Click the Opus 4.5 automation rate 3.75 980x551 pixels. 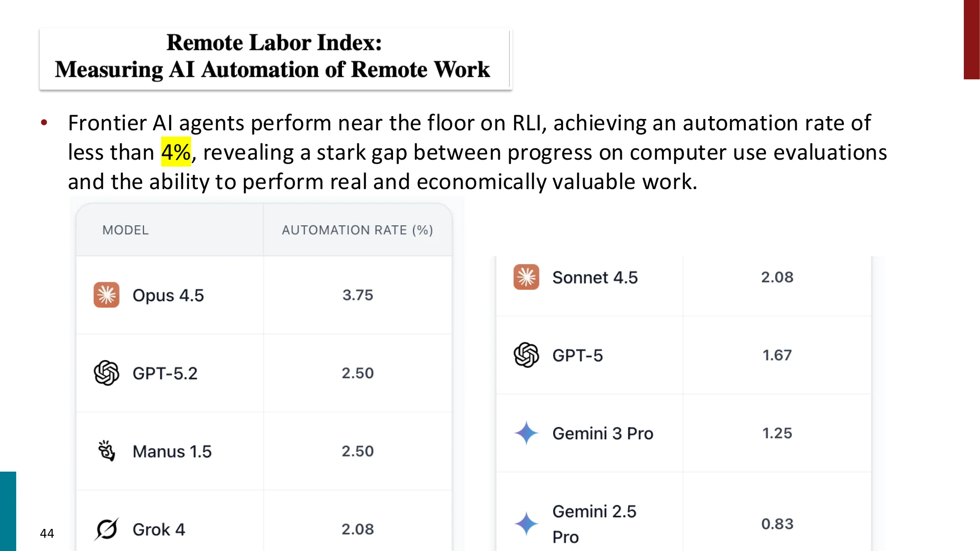(358, 295)
